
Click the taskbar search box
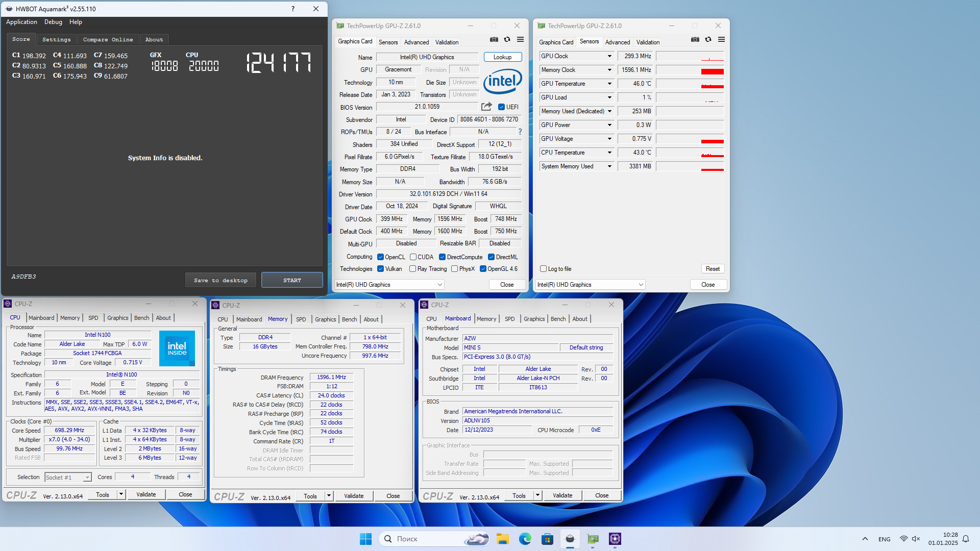[434, 539]
